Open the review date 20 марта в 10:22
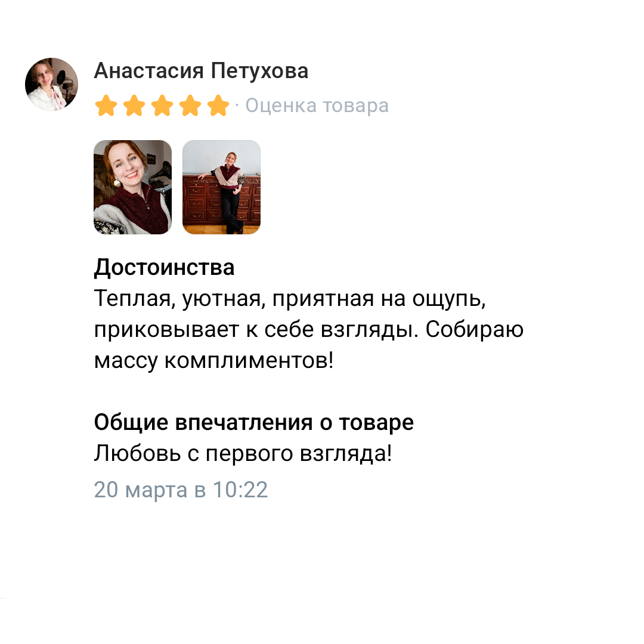 tap(181, 490)
